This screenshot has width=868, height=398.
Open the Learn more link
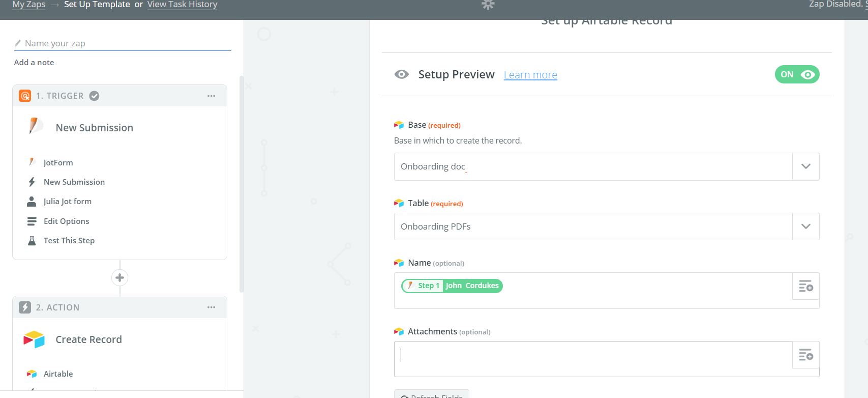530,75
